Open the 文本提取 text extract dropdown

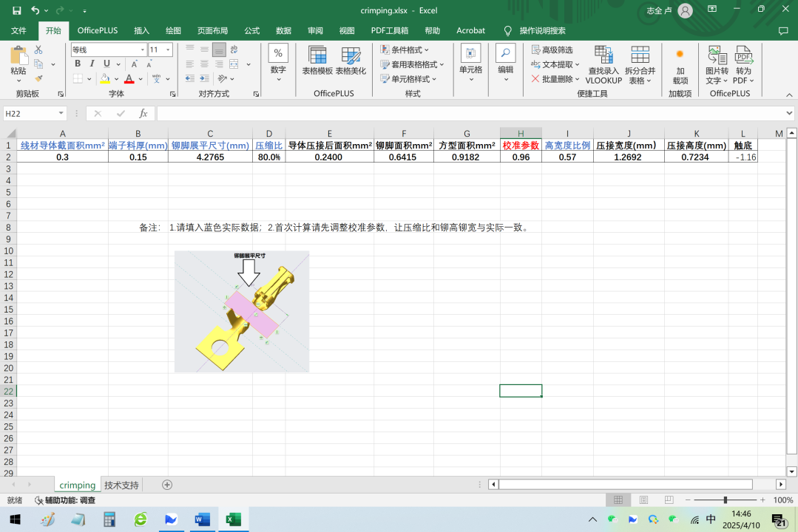555,64
